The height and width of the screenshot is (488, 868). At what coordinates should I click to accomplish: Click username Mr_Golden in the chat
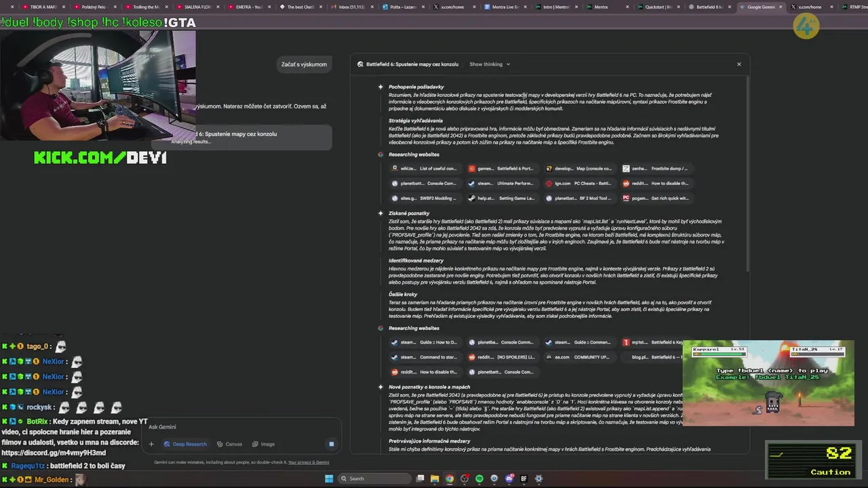click(52, 480)
